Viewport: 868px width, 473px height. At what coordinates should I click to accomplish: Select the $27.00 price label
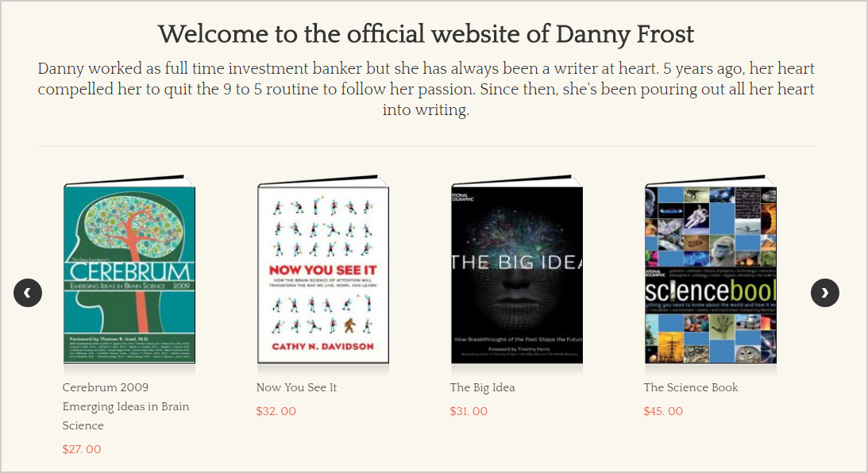point(81,449)
